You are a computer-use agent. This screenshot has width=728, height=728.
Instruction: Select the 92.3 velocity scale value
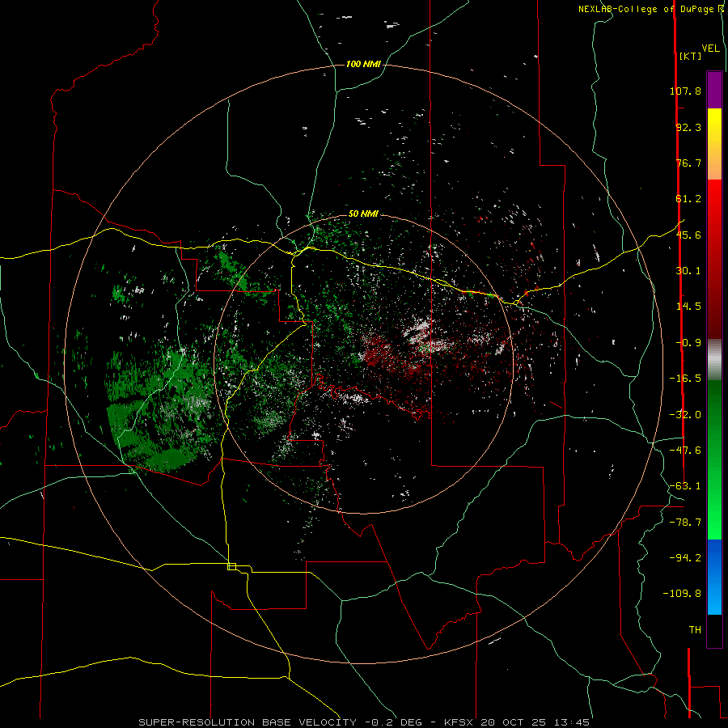(x=688, y=127)
